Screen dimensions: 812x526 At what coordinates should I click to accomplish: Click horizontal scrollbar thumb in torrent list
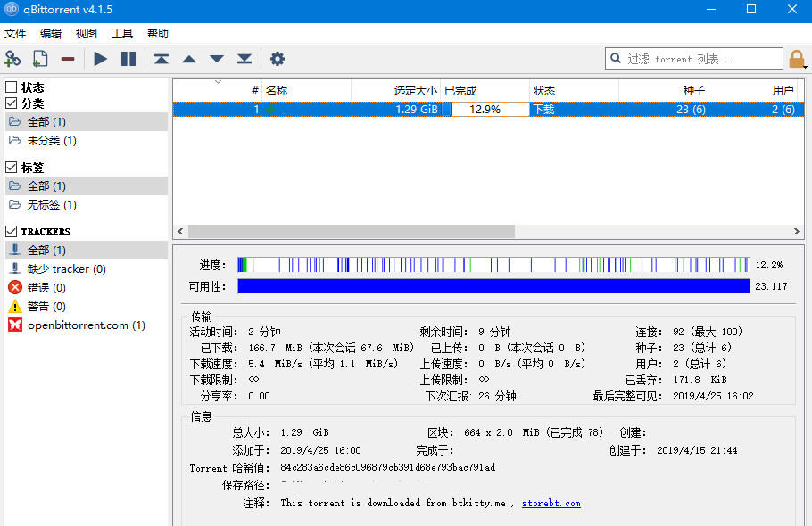pyautogui.click(x=352, y=231)
